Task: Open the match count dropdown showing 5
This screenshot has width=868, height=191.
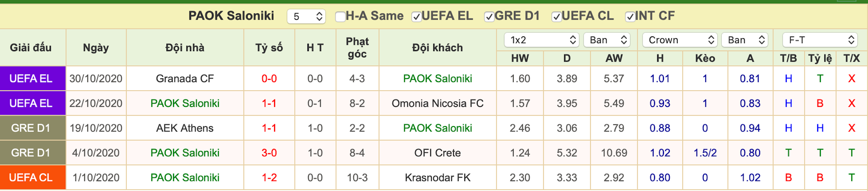Action: point(306,16)
